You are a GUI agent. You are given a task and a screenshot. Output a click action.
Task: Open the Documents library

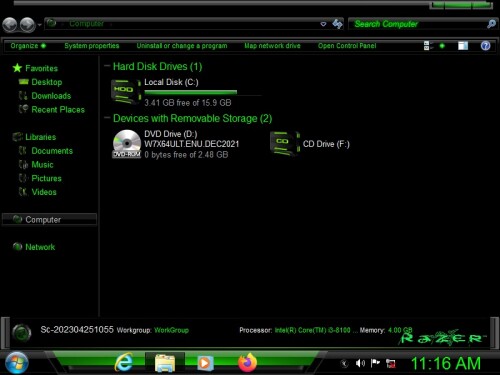52,151
